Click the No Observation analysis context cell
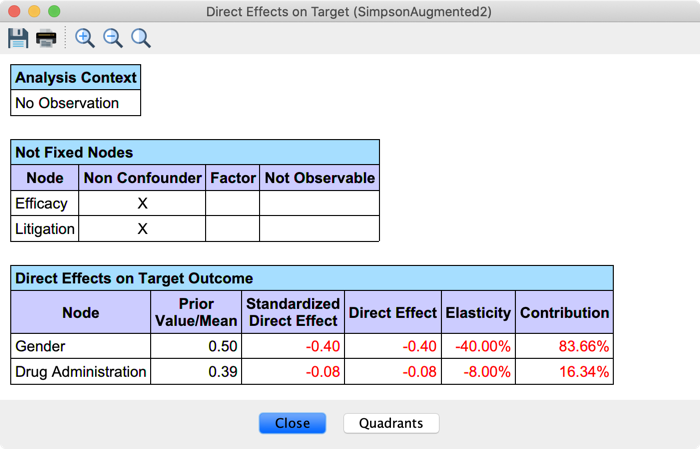 [67, 103]
